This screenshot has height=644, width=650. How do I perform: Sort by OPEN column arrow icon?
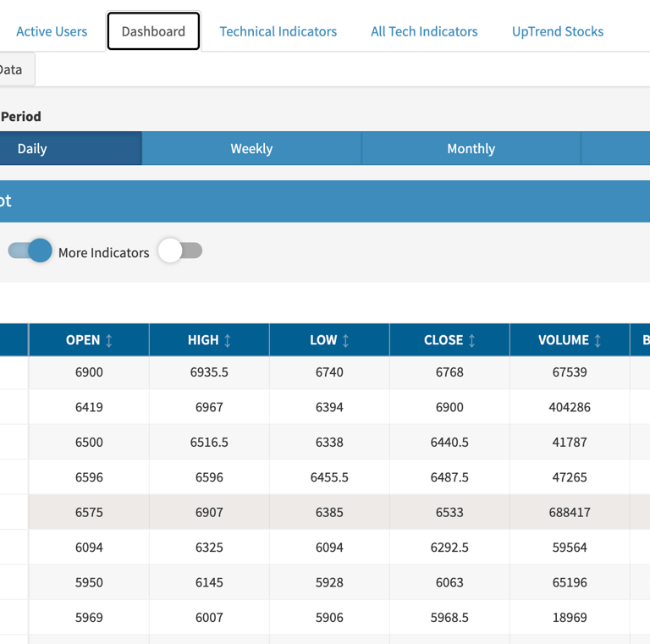tap(109, 340)
